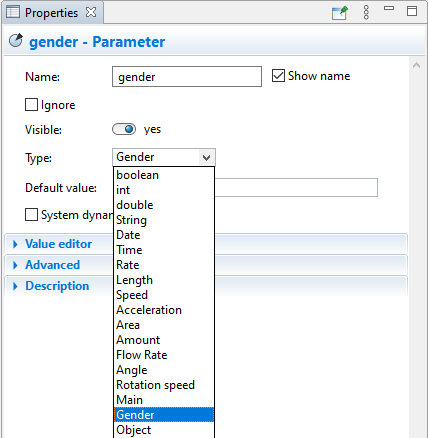Click the pin view icon
The image size is (428, 438).
340,13
